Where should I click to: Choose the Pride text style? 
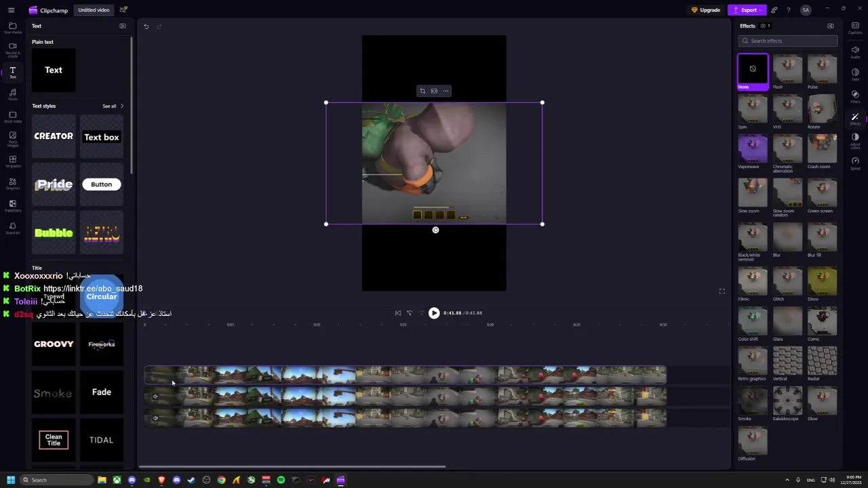pos(54,184)
